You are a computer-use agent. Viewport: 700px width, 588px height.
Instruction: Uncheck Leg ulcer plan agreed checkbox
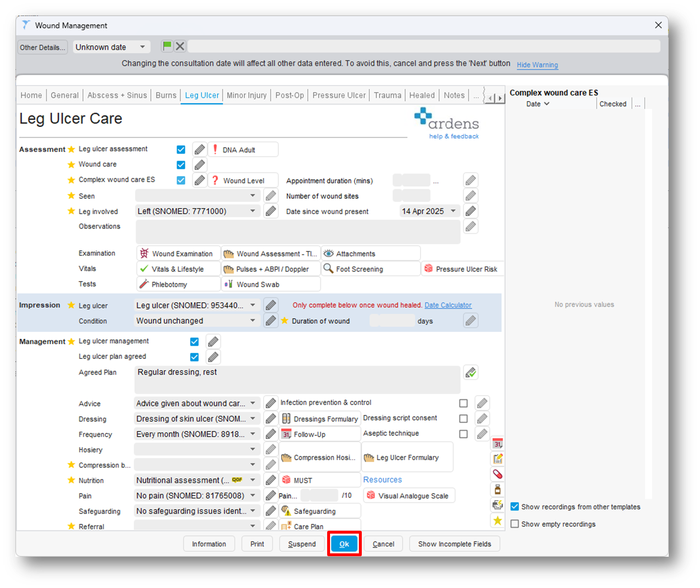pos(194,357)
